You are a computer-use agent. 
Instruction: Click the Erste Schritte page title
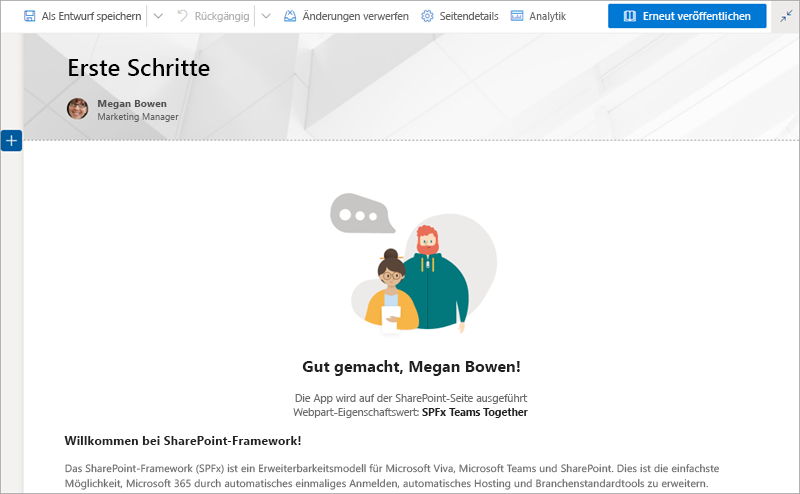pos(139,68)
